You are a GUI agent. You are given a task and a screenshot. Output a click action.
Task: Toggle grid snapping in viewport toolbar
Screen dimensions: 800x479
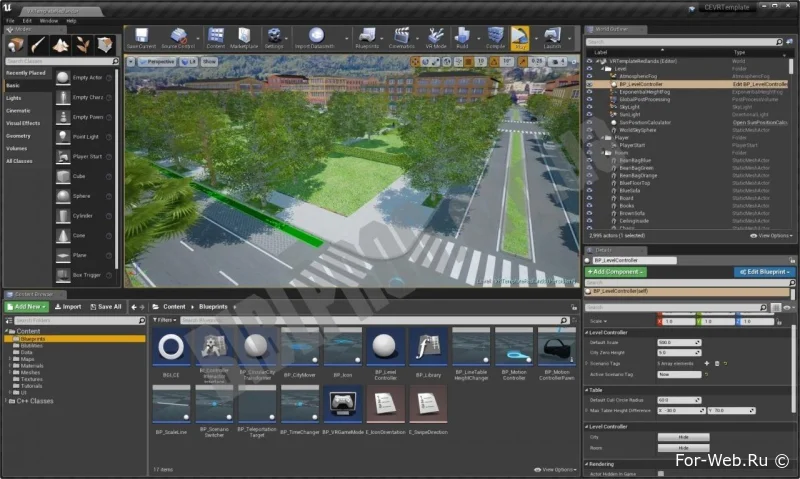click(468, 62)
